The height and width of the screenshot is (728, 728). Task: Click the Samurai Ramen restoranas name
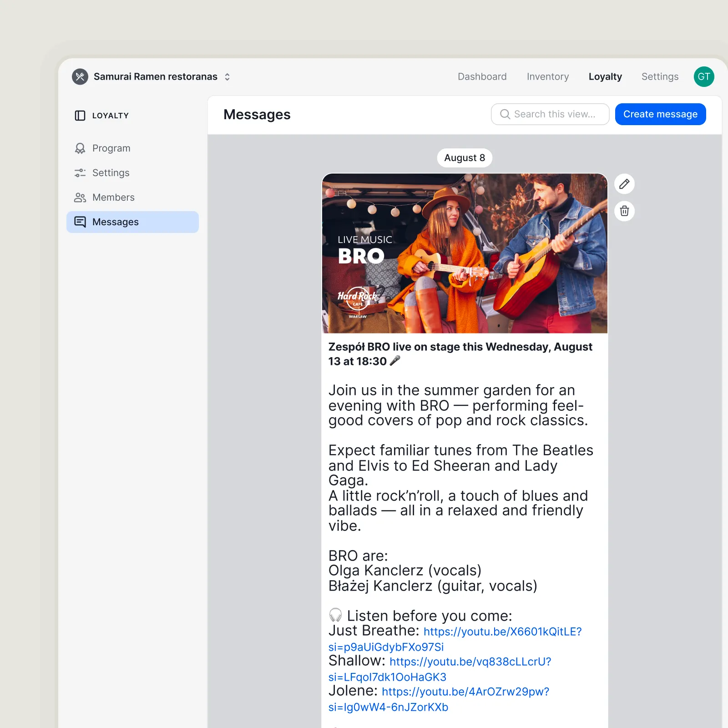pos(156,76)
